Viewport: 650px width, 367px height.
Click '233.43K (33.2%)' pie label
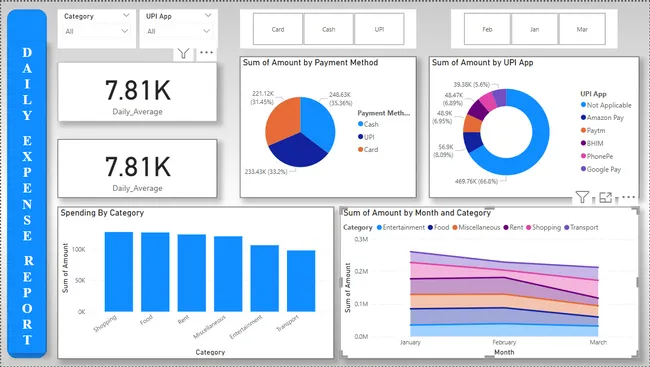pos(266,171)
